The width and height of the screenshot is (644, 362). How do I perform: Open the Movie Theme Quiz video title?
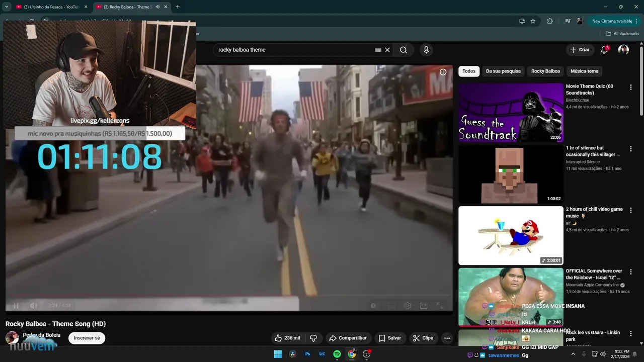[590, 89]
